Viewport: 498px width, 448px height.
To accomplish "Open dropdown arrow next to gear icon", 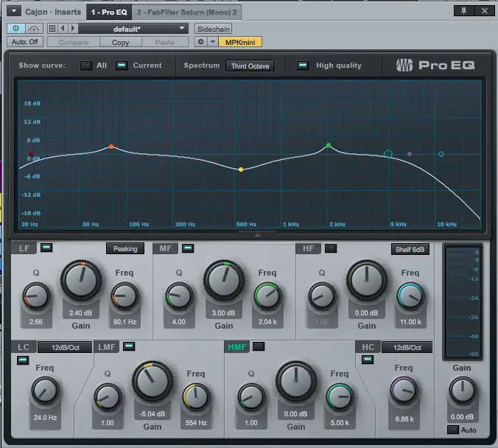I will tap(213, 42).
